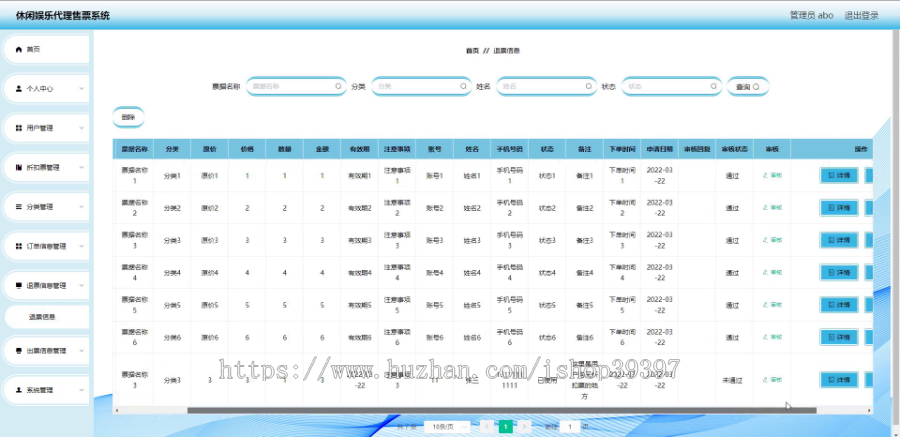Click the person icon of 个人中心

coord(18,89)
